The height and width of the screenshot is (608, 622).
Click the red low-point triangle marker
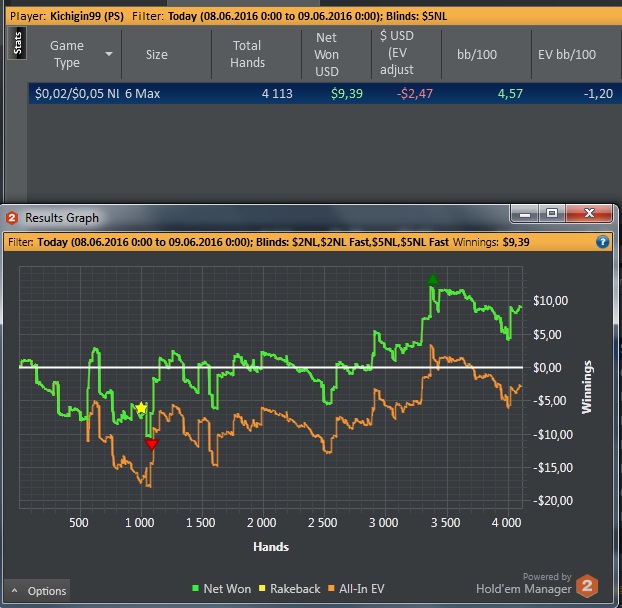click(152, 445)
